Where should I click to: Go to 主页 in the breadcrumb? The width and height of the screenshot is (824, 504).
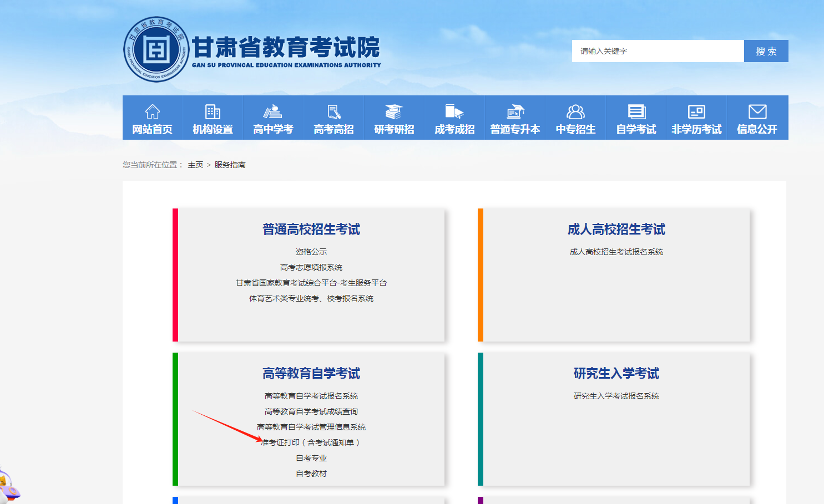(195, 165)
